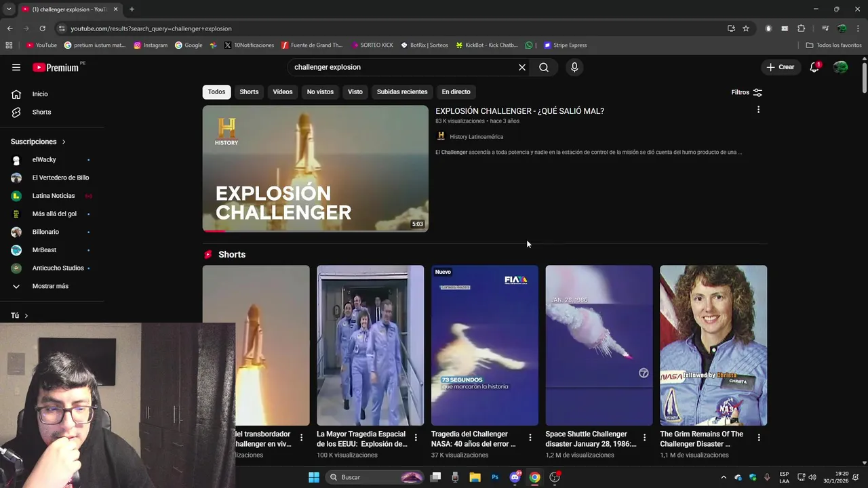Image resolution: width=868 pixels, height=488 pixels.
Task: Open the notifications bell
Action: tap(814, 67)
